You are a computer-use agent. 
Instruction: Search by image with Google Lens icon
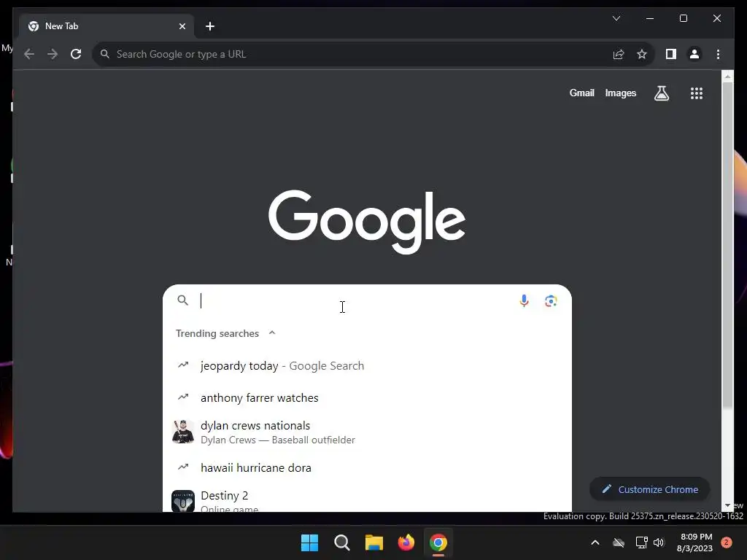[x=551, y=301]
